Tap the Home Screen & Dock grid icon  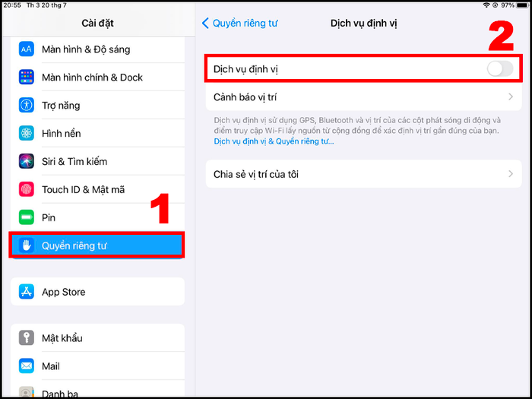tap(27, 78)
